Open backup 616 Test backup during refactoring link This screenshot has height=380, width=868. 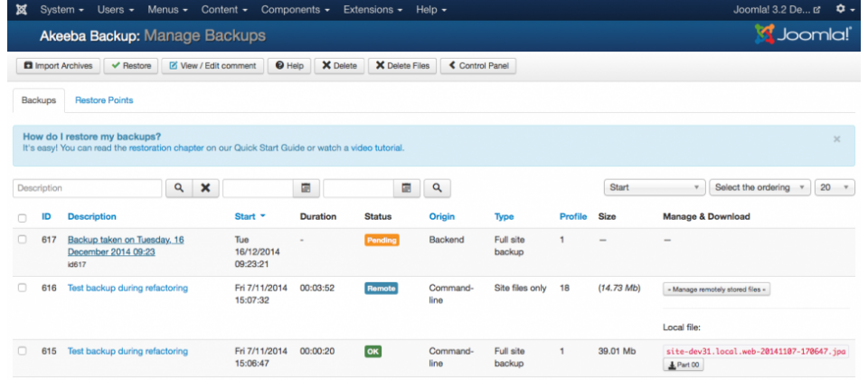127,288
